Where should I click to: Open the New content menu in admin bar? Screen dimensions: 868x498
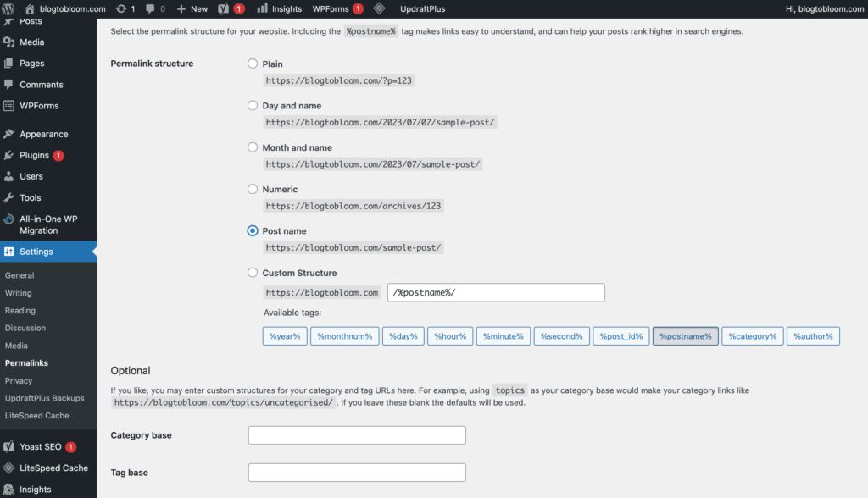click(192, 8)
